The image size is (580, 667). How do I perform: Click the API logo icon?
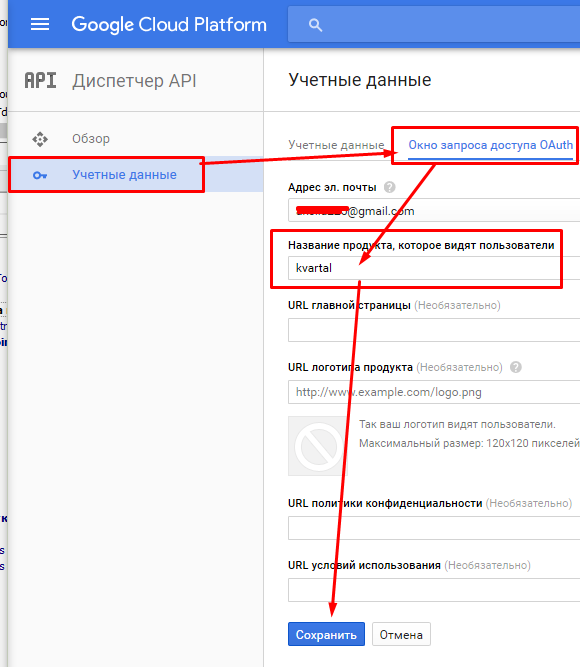coord(40,80)
